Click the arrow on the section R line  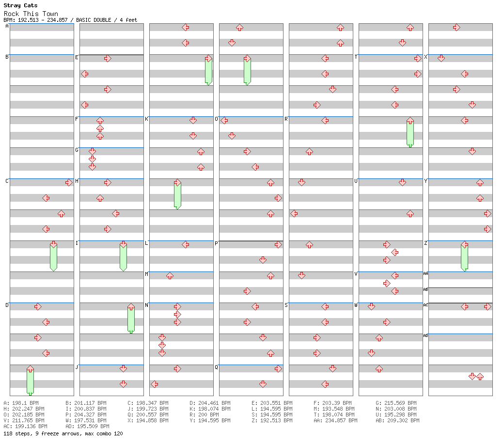point(325,121)
